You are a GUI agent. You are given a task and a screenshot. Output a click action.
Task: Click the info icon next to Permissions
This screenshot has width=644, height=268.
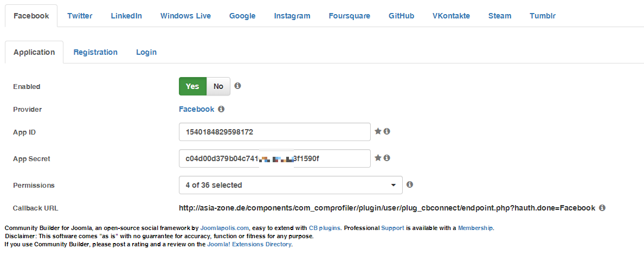(409, 184)
